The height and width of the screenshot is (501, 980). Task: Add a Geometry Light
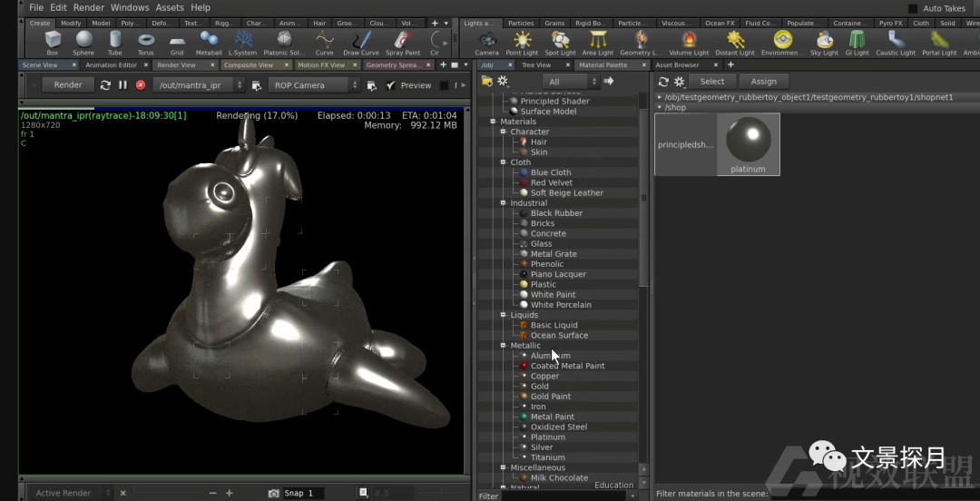click(641, 44)
